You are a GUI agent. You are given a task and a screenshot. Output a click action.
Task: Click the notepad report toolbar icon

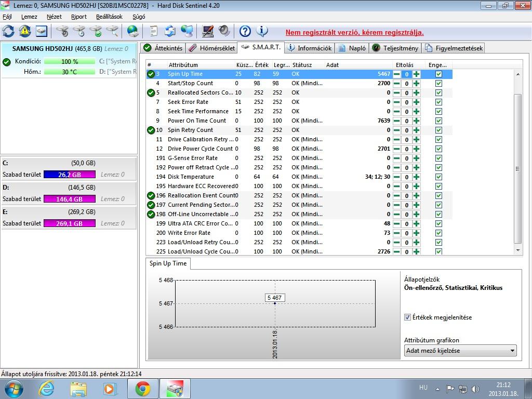click(154, 31)
